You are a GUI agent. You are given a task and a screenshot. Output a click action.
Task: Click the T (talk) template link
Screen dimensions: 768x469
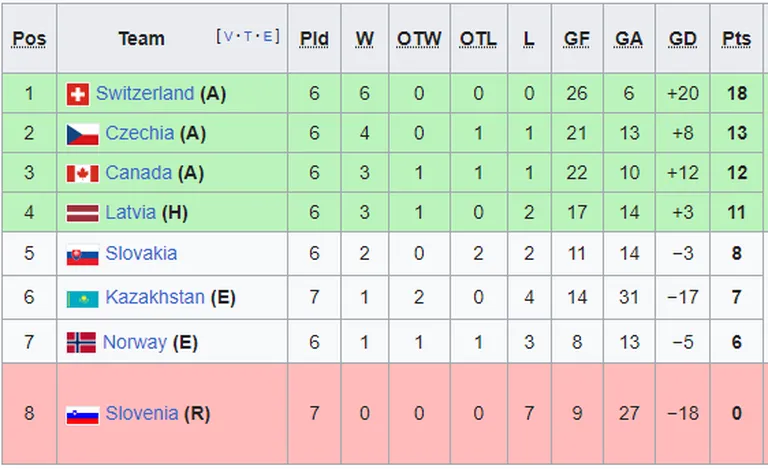tap(248, 37)
